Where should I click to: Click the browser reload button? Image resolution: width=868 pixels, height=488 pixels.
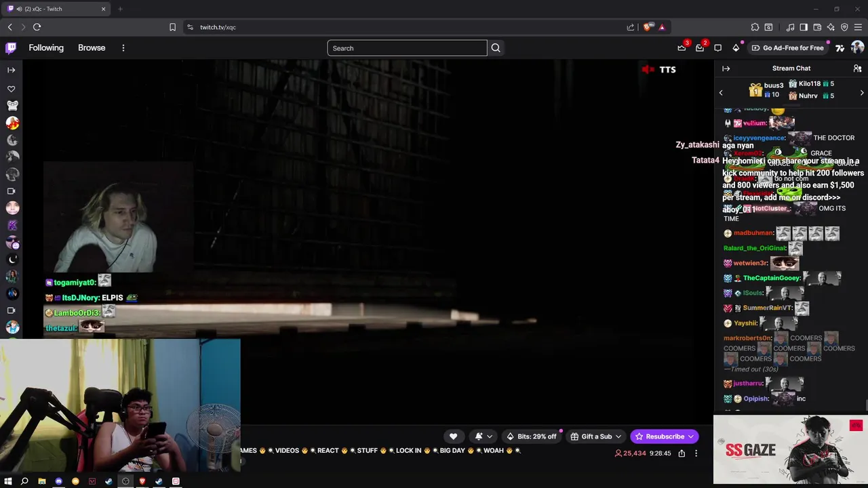(x=37, y=27)
